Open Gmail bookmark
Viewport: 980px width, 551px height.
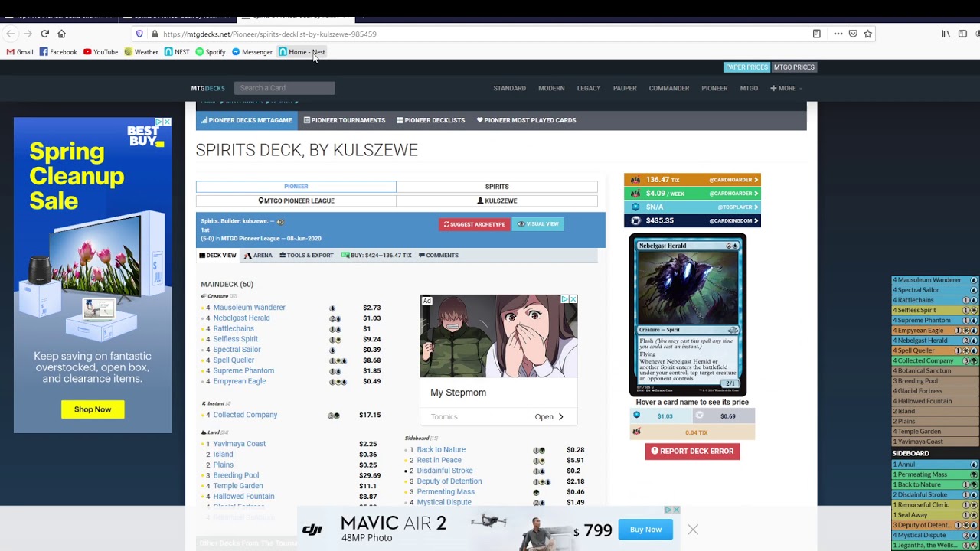[x=20, y=52]
